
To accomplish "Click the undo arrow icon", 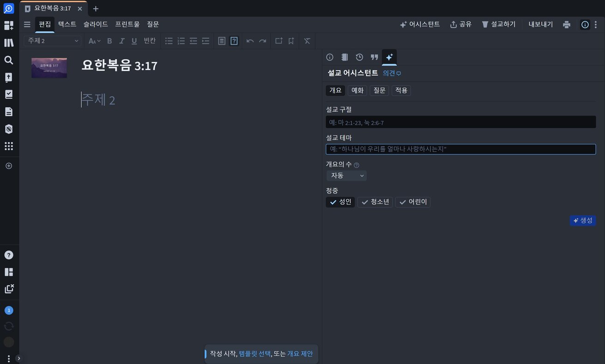I will [x=250, y=41].
